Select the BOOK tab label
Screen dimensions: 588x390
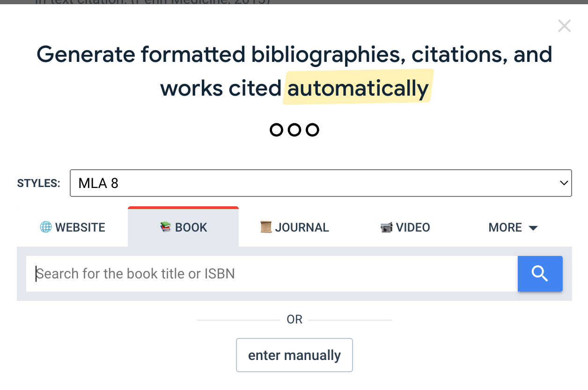tap(191, 228)
